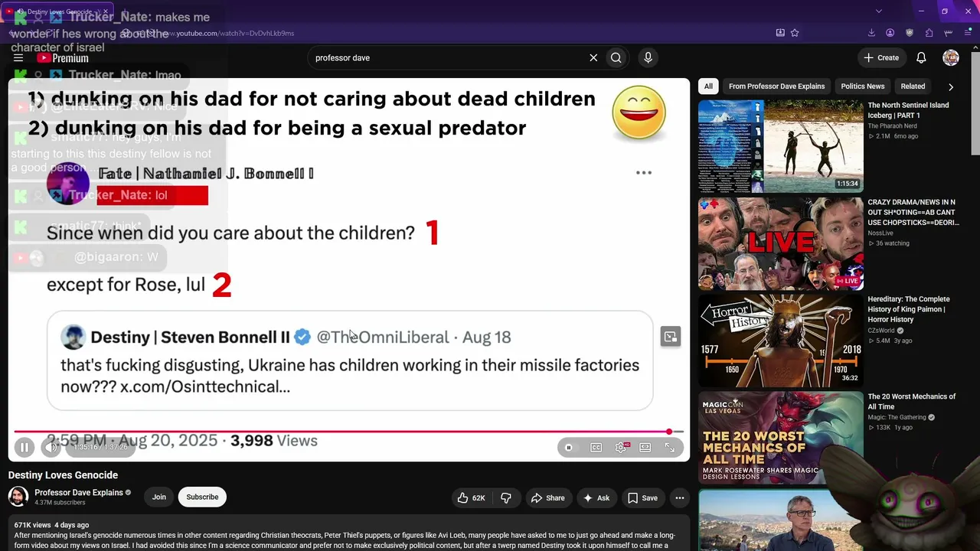Select From Professor Dave Explains chip
The image size is (980, 551).
pos(776,86)
